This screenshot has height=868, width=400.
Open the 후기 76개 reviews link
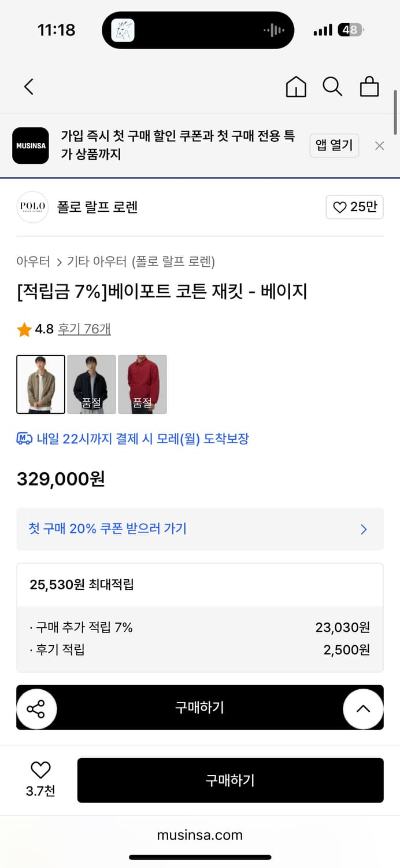click(84, 328)
